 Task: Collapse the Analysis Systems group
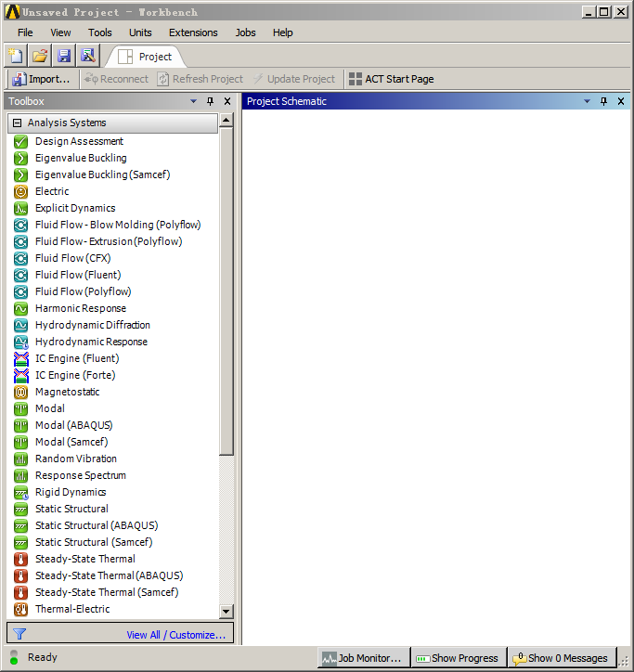17,123
